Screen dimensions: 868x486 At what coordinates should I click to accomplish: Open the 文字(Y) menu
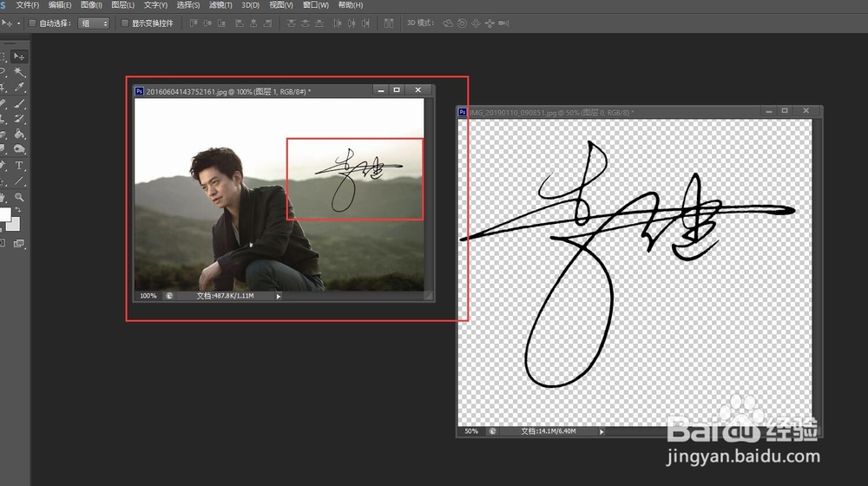[155, 5]
